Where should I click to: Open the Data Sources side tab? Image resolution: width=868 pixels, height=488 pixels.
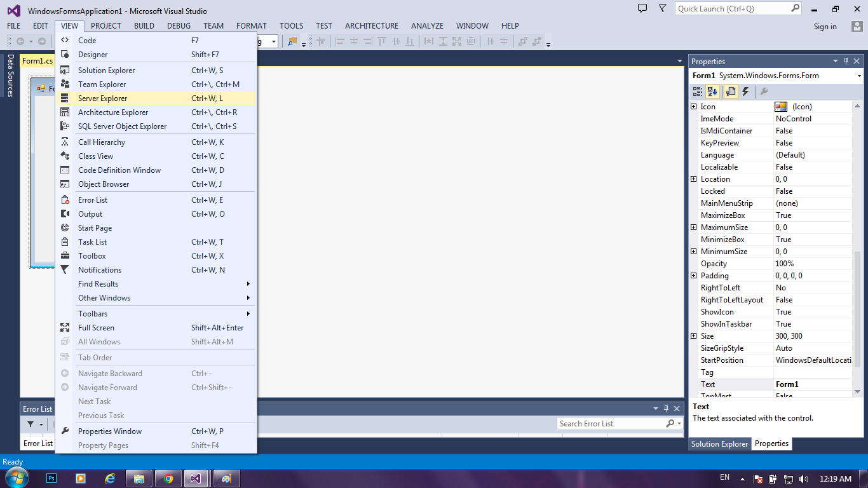[10, 75]
